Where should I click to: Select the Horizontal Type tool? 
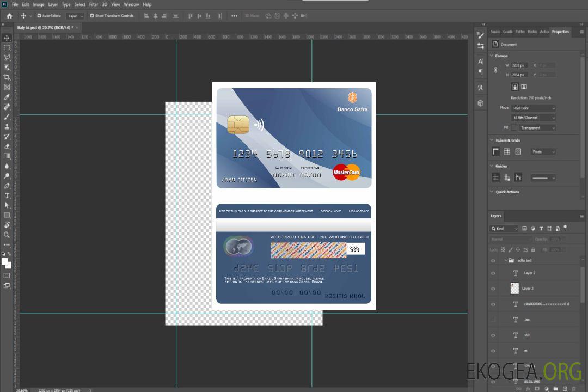tap(7, 195)
